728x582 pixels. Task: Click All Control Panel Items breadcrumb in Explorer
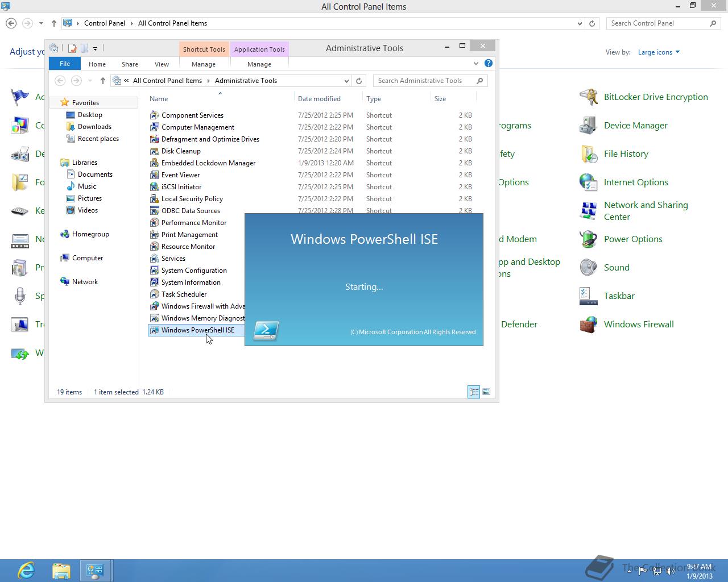pyautogui.click(x=167, y=81)
